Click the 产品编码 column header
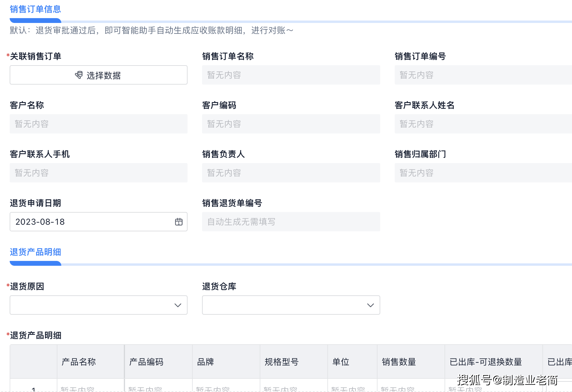 [x=159, y=362]
